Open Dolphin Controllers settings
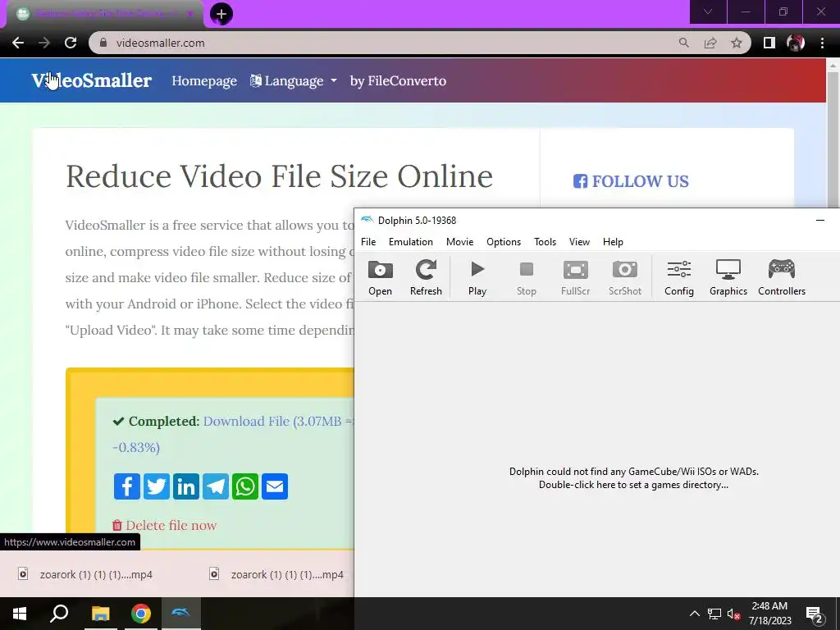 pyautogui.click(x=782, y=277)
